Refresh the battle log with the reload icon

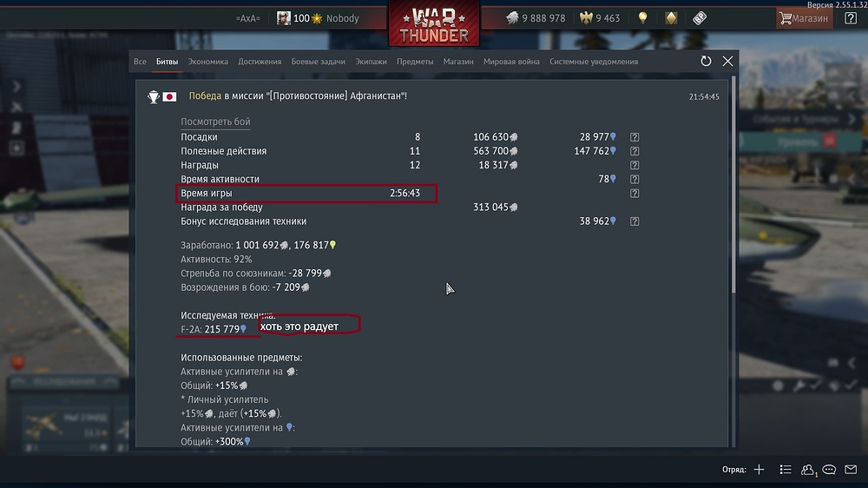(705, 62)
